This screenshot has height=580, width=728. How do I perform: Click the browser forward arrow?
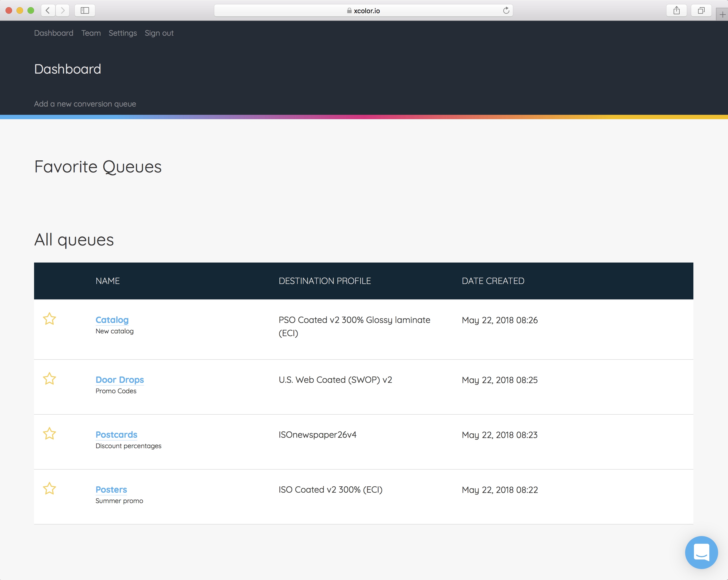[62, 10]
